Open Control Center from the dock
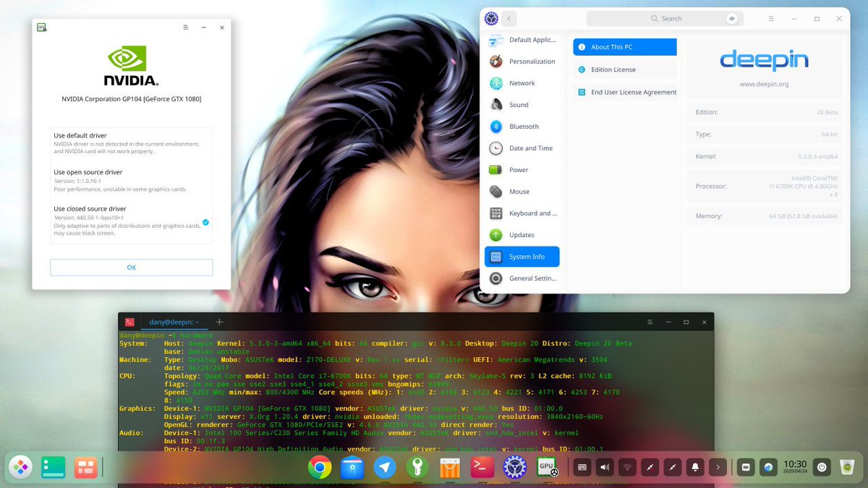Viewport: 868px width, 488px height. pos(515,468)
